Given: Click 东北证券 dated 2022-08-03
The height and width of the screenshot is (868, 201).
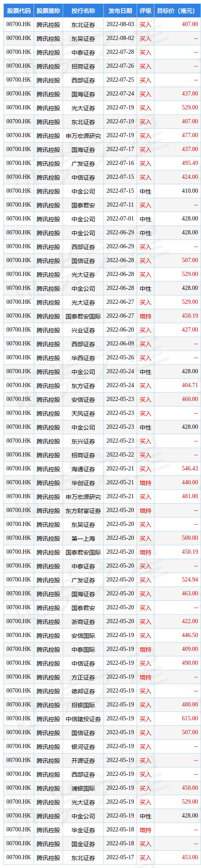Looking at the screenshot, I should point(83,24).
